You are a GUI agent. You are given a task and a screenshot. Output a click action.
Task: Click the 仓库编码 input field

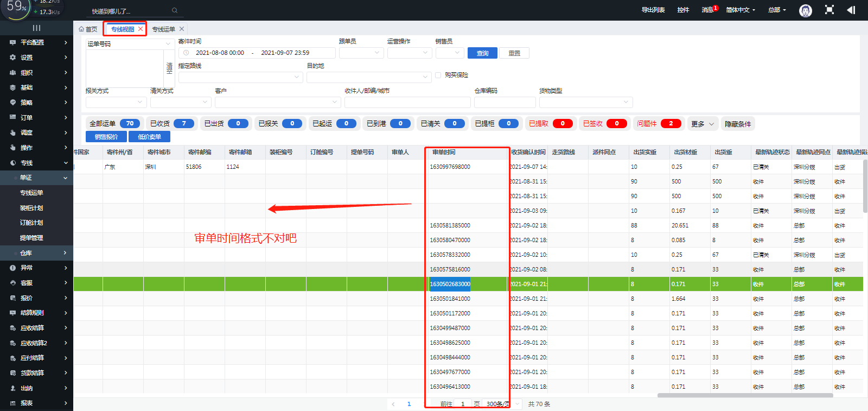505,102
